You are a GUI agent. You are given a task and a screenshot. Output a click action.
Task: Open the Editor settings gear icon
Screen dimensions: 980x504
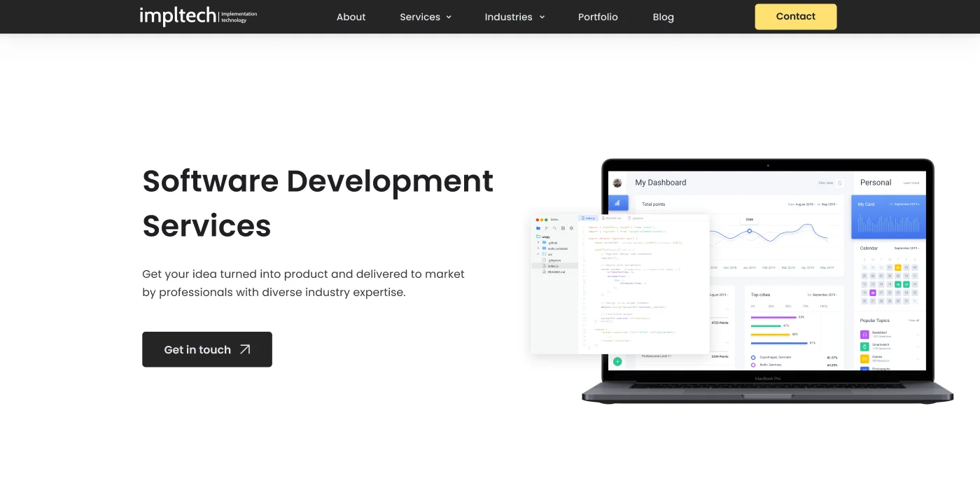[x=571, y=228]
